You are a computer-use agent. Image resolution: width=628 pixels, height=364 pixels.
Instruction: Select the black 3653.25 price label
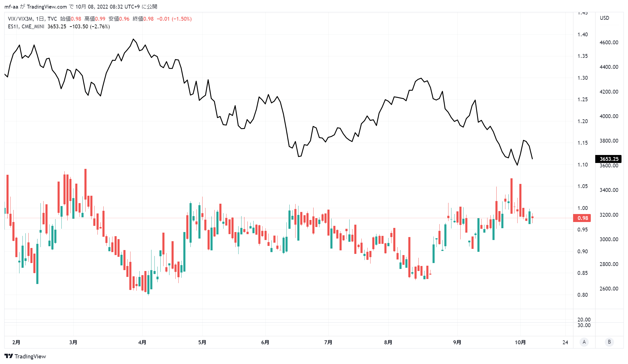click(x=609, y=159)
